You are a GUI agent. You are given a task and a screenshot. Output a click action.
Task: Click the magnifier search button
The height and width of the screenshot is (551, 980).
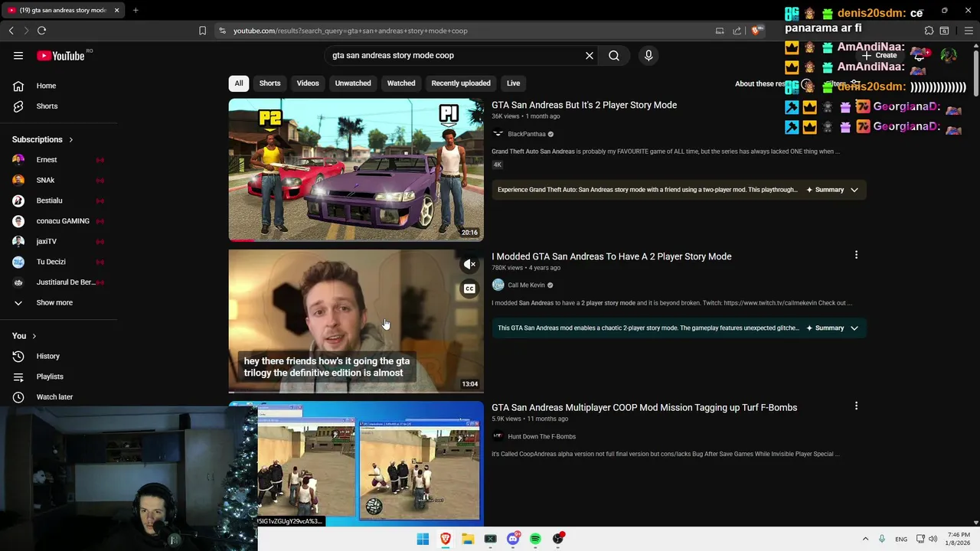[614, 55]
